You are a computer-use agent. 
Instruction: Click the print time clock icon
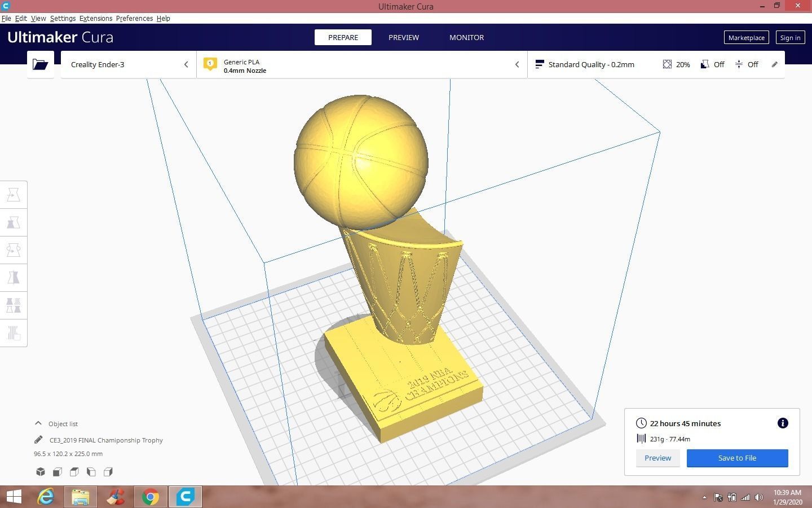click(641, 423)
